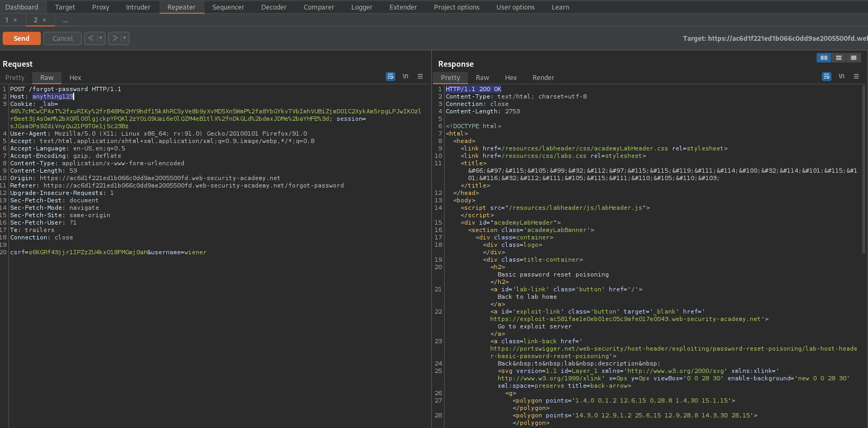Image resolution: width=868 pixels, height=428 pixels.
Task: Open the Dashboard tab
Action: (22, 7)
